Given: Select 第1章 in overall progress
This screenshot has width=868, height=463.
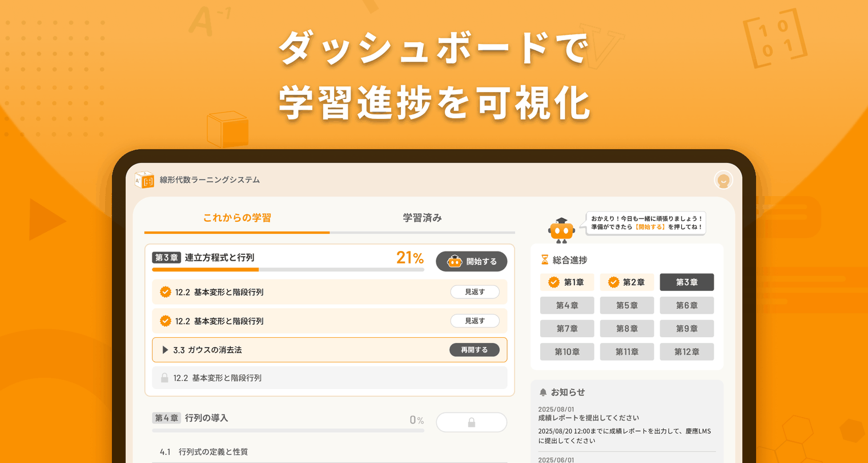Looking at the screenshot, I should click(x=567, y=282).
